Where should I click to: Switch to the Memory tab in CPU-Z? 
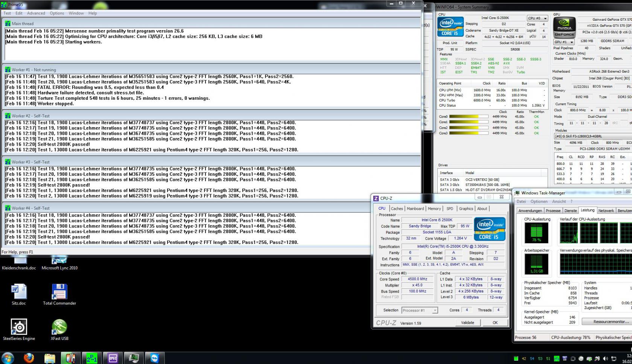434,209
